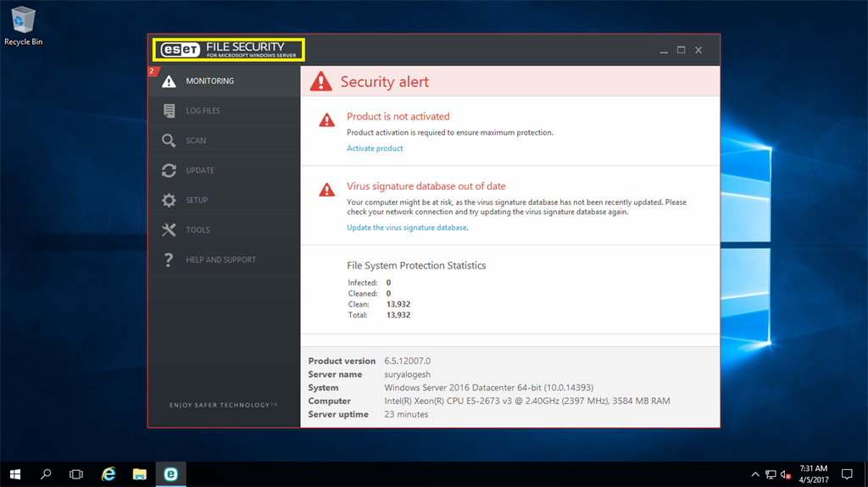This screenshot has height=487, width=868.
Task: Select Help and Support in the sidebar
Action: point(220,260)
